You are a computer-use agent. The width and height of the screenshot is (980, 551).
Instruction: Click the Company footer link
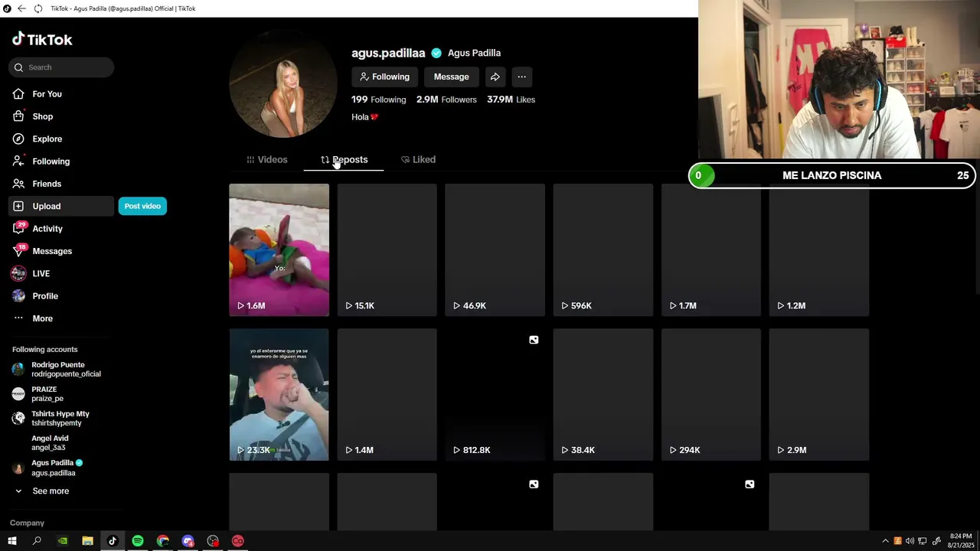(x=27, y=523)
